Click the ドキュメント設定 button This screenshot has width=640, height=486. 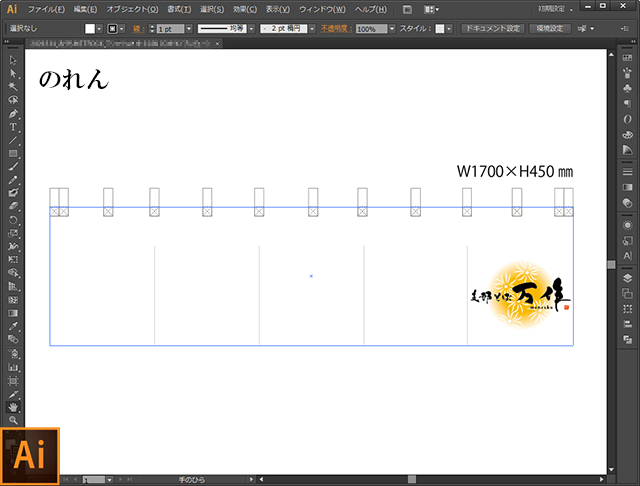(493, 29)
